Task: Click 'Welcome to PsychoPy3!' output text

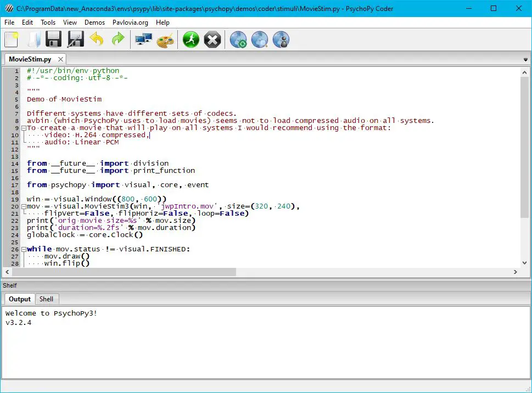Action: (x=51, y=313)
